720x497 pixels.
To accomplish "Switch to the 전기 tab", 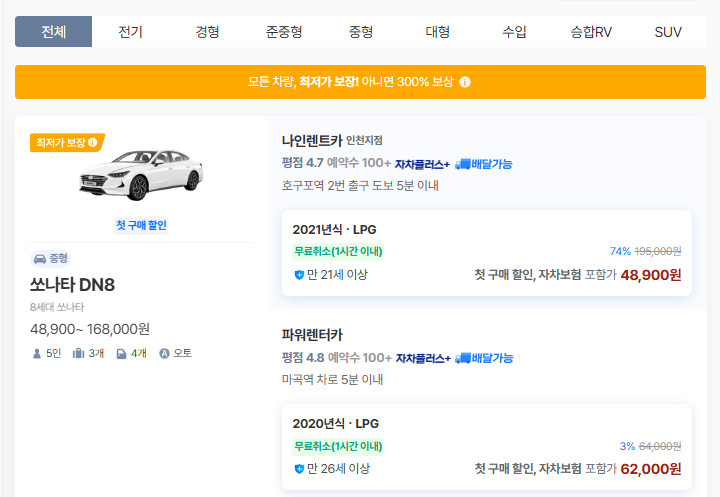I will pyautogui.click(x=130, y=32).
